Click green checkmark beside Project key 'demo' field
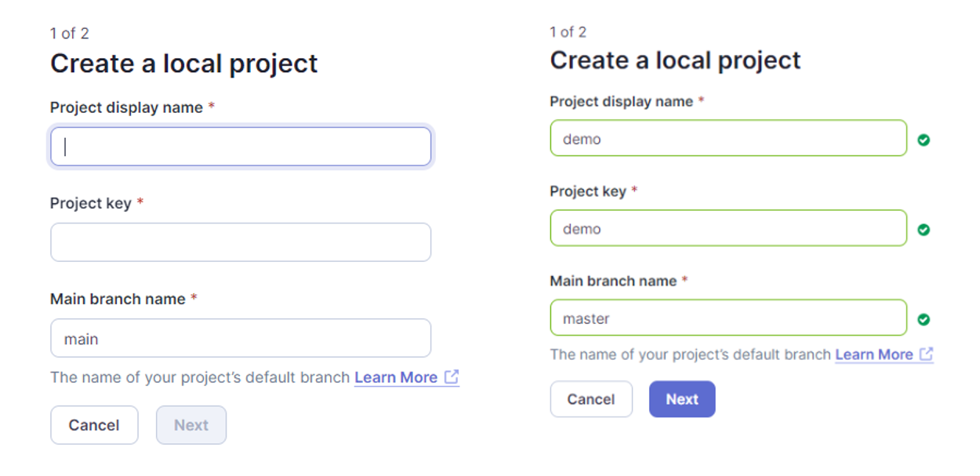Viewport: 980px width, 476px height. coord(924,230)
